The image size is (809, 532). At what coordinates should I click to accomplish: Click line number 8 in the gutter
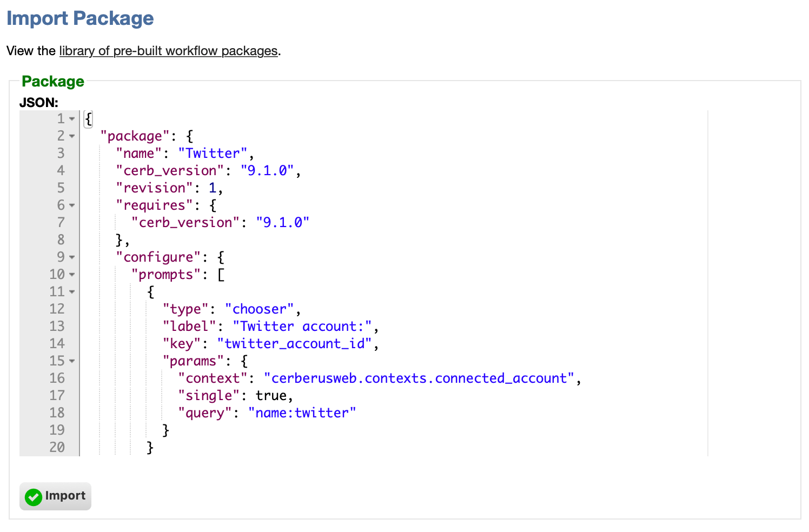click(61, 240)
